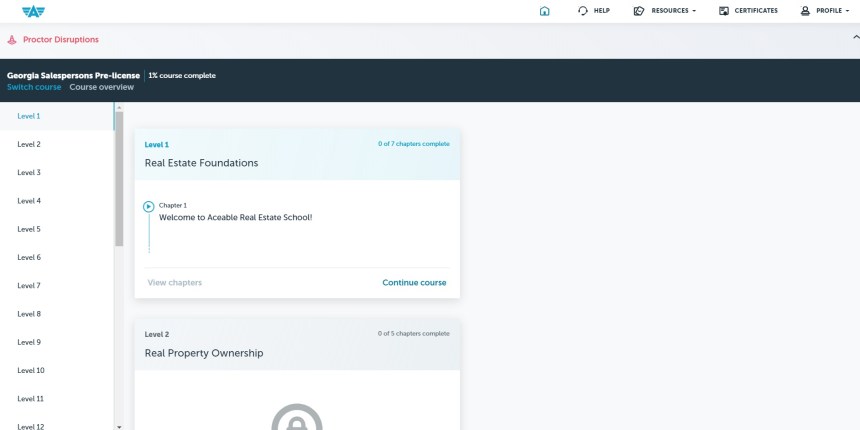Open the Proctor Disruptions label
This screenshot has height=430, width=860.
61,39
